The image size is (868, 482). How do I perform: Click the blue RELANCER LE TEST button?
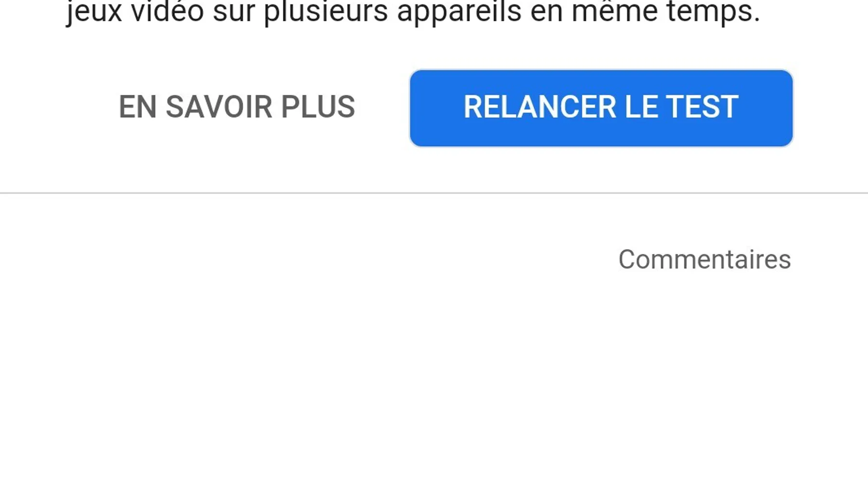[x=601, y=108]
